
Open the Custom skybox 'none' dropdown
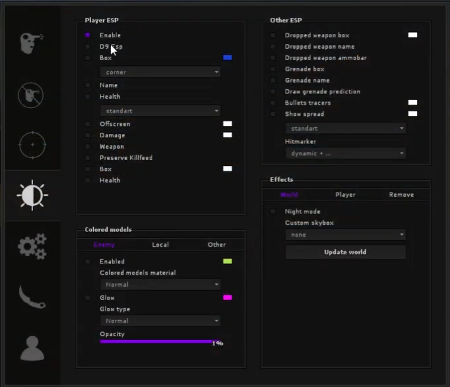click(x=345, y=235)
